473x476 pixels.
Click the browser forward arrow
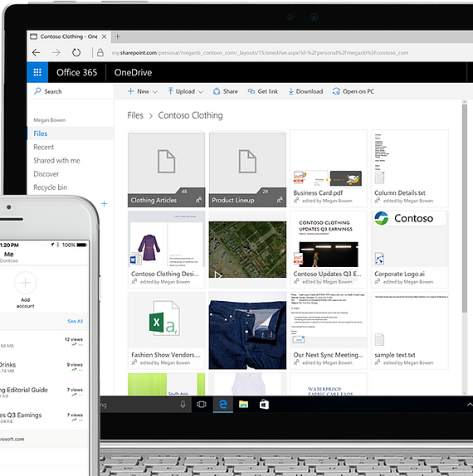click(56, 52)
